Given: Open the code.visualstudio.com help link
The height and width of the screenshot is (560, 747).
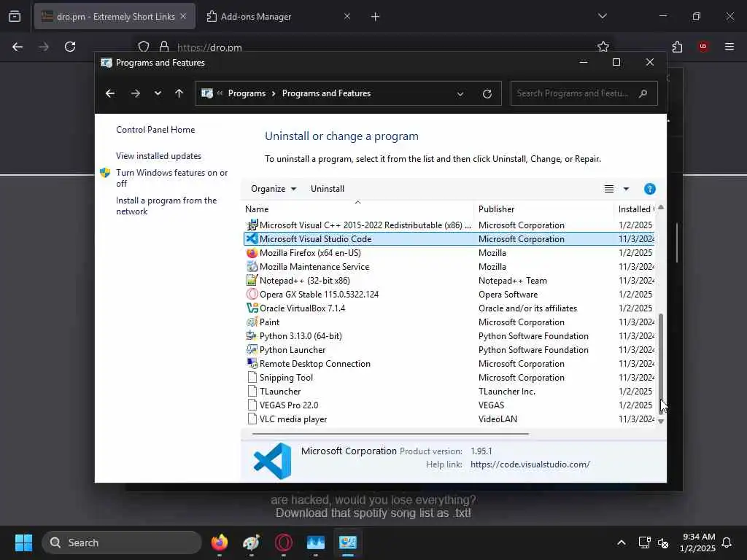Looking at the screenshot, I should 530,464.
